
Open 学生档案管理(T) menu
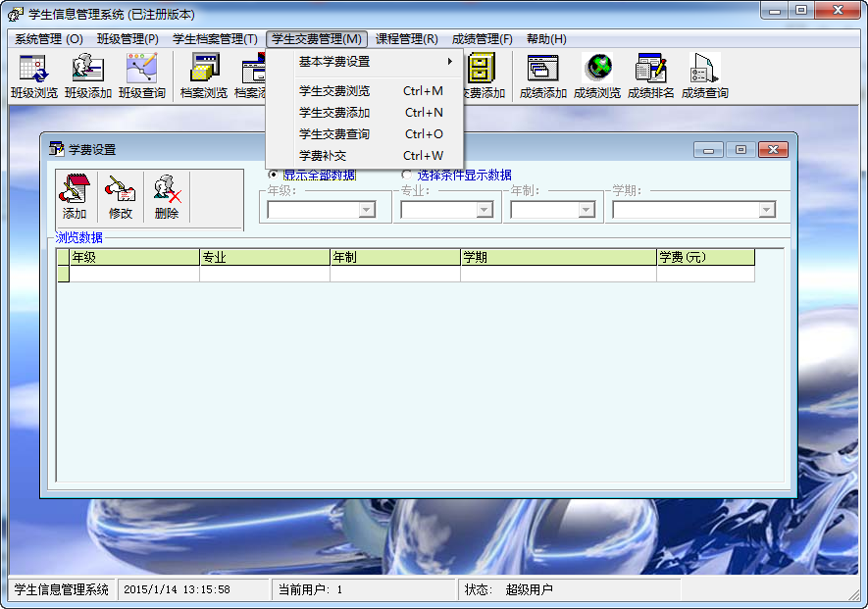point(215,39)
